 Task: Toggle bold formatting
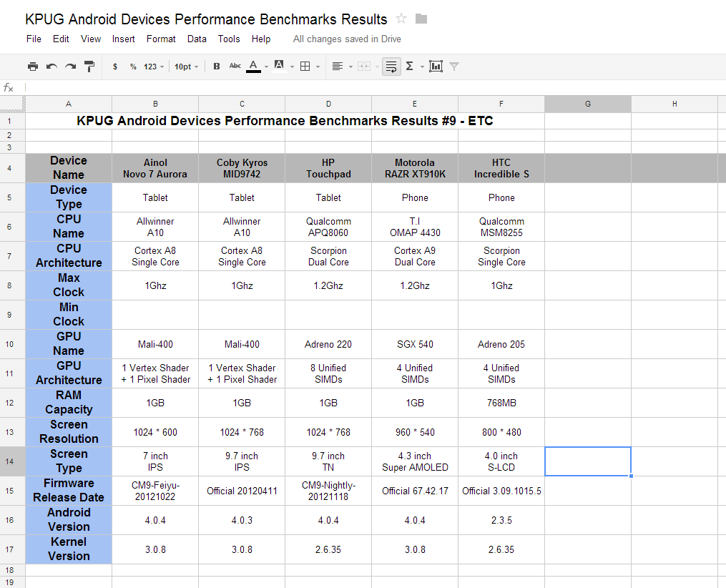[216, 67]
